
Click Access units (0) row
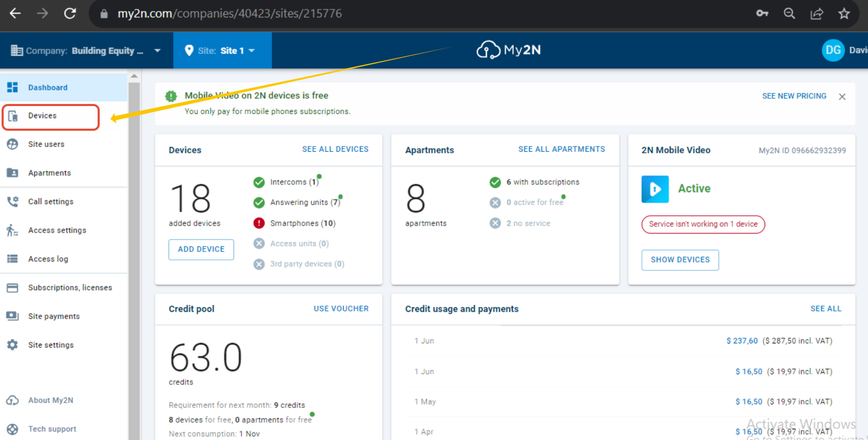[291, 244]
